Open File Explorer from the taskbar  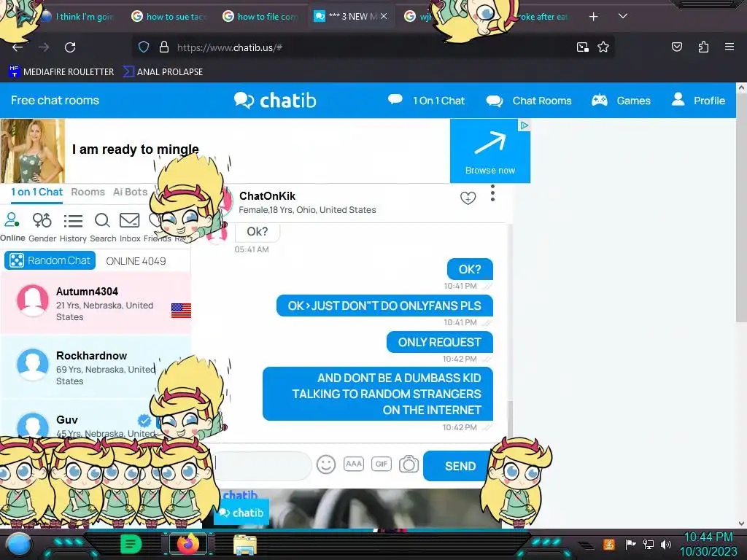click(245, 544)
